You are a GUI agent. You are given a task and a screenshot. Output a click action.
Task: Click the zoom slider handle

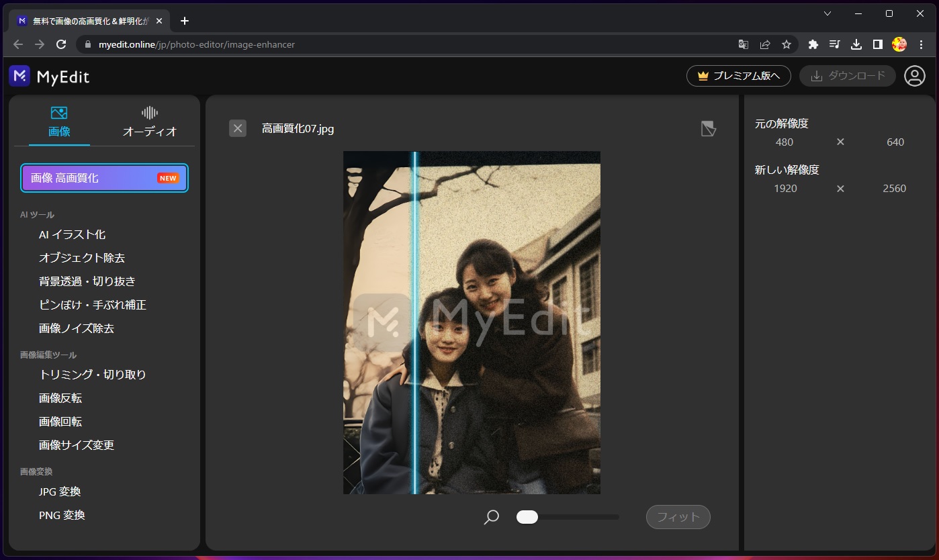(527, 517)
